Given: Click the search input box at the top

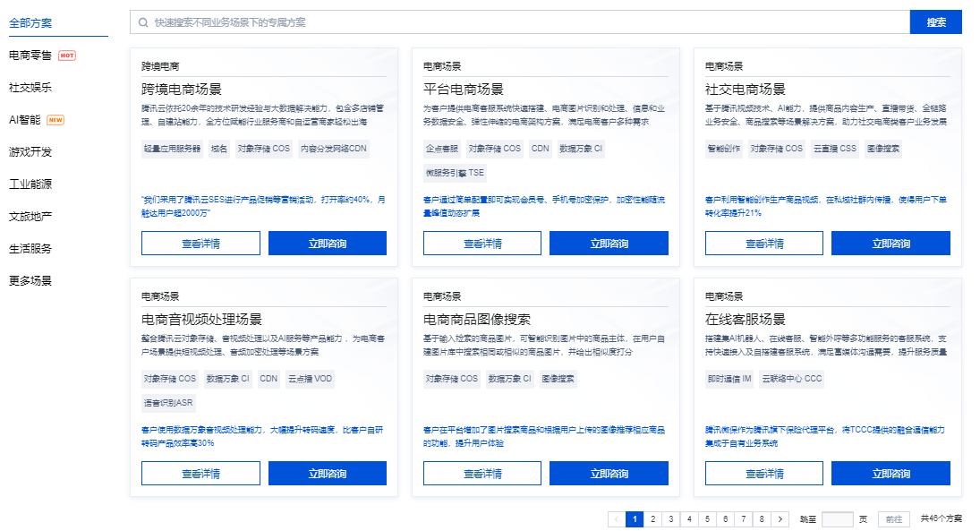Looking at the screenshot, I should [x=492, y=22].
